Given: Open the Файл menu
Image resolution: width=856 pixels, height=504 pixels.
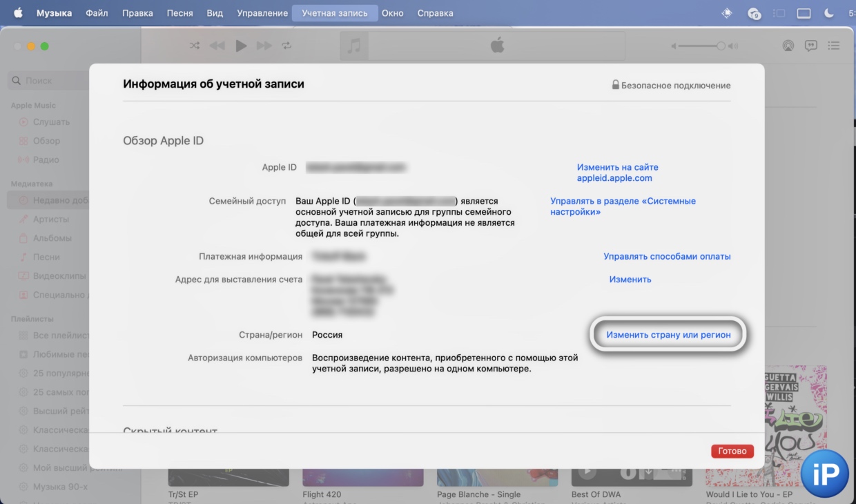Looking at the screenshot, I should 97,13.
